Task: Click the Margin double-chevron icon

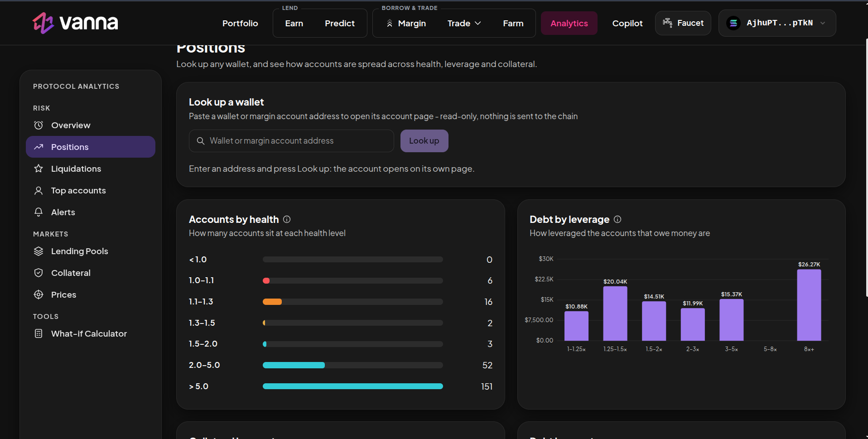Action: coord(390,23)
